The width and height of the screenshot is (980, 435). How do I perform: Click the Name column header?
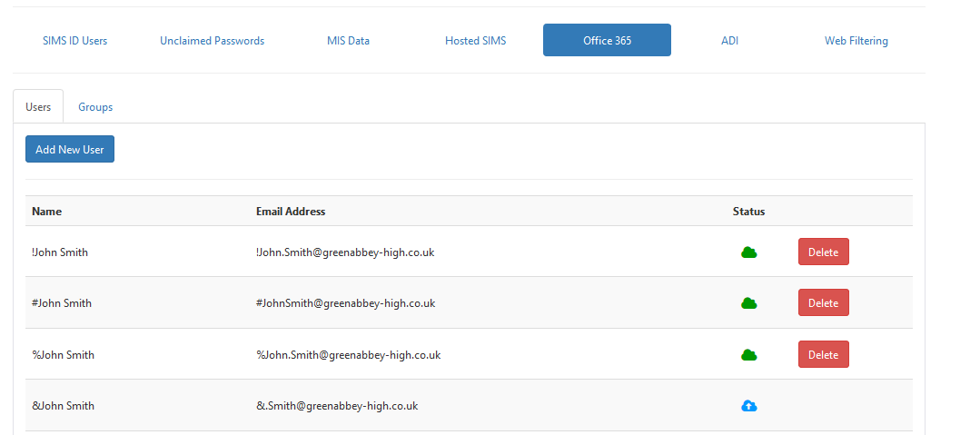pos(47,212)
